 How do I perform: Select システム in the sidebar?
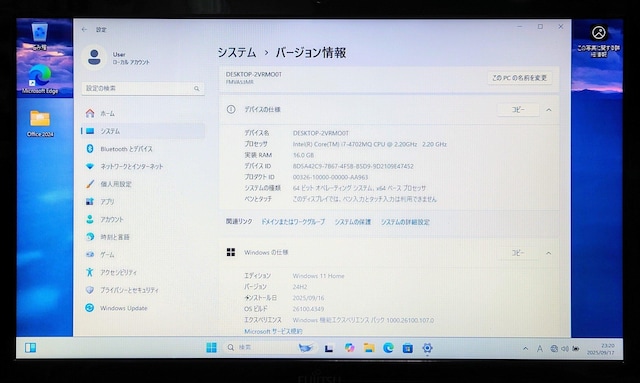pyautogui.click(x=143, y=131)
